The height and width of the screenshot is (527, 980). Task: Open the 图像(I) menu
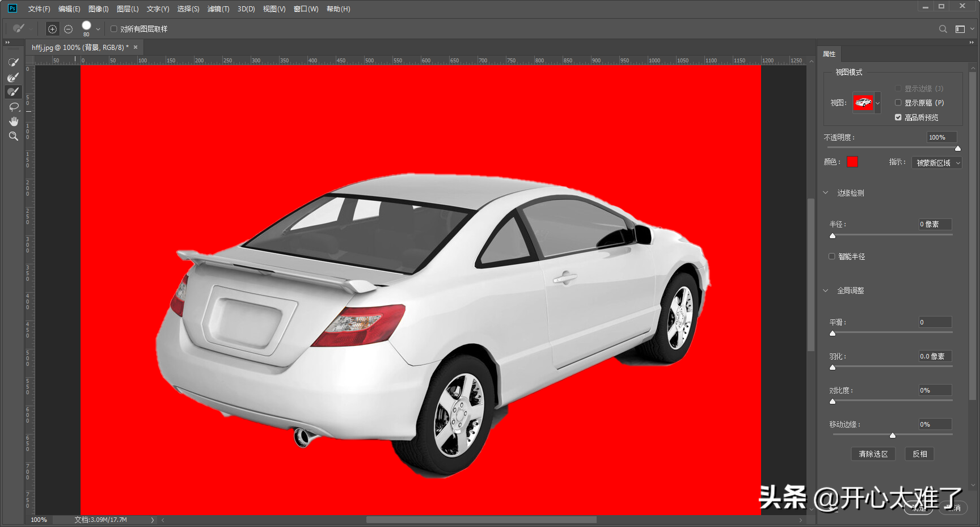point(98,9)
